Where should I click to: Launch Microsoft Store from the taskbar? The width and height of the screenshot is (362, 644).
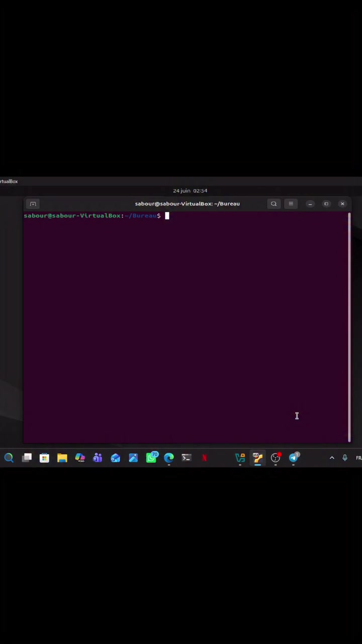(x=45, y=458)
